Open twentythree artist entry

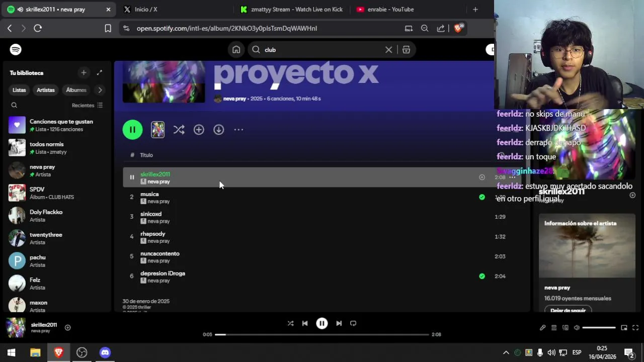[57, 238]
